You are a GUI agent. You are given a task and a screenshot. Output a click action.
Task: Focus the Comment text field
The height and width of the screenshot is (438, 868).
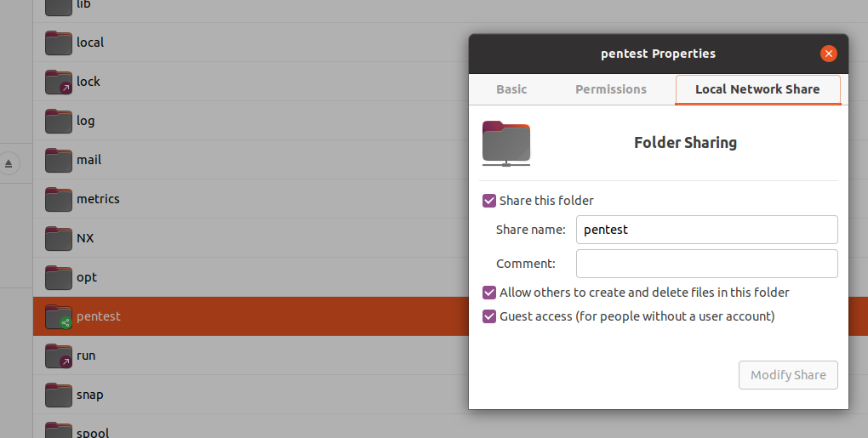click(707, 264)
